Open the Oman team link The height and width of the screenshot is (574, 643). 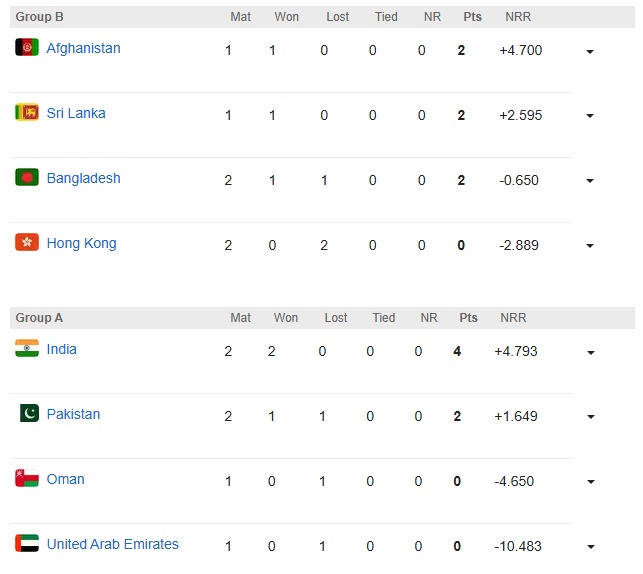click(65, 479)
